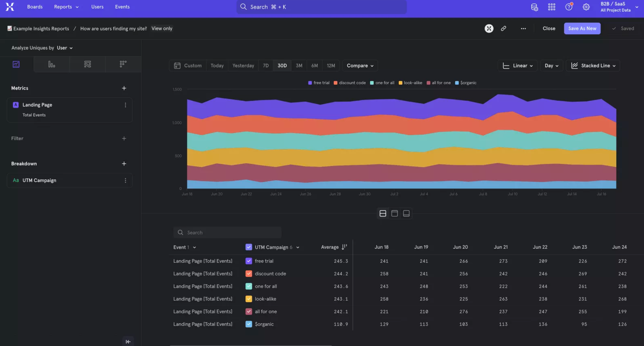Open the settings gear icon

(x=586, y=7)
